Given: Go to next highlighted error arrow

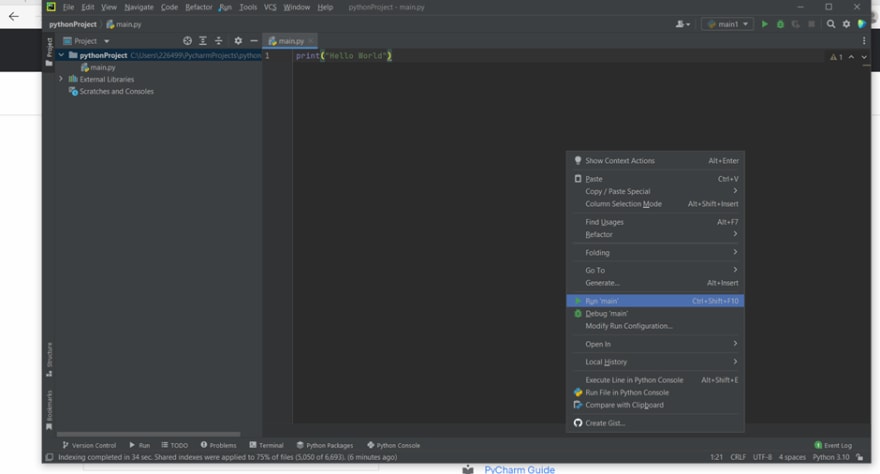Looking at the screenshot, I should pos(864,57).
